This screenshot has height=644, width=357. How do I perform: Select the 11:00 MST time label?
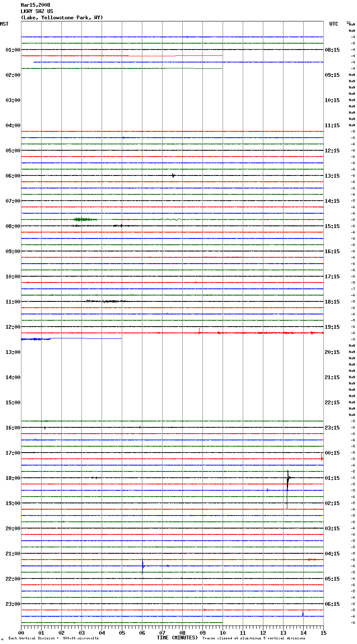click(x=13, y=302)
